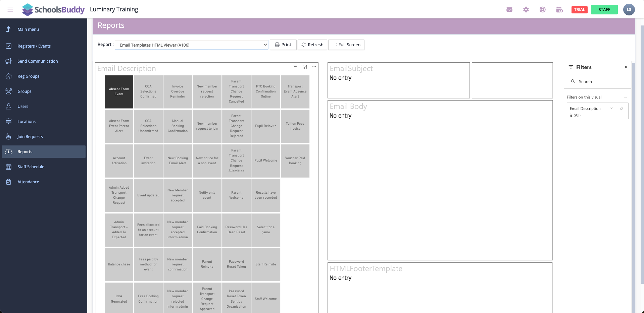Click the filter icon on Email Description visual

295,67
